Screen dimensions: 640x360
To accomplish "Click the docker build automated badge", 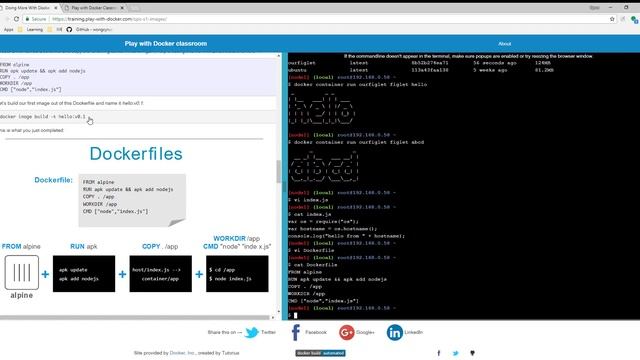I will pos(320,353).
